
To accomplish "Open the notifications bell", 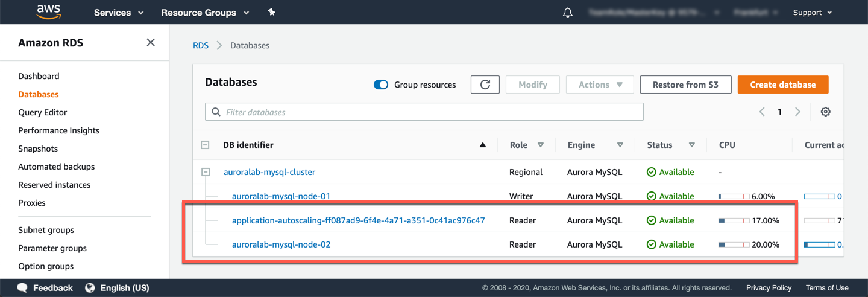I will 568,13.
